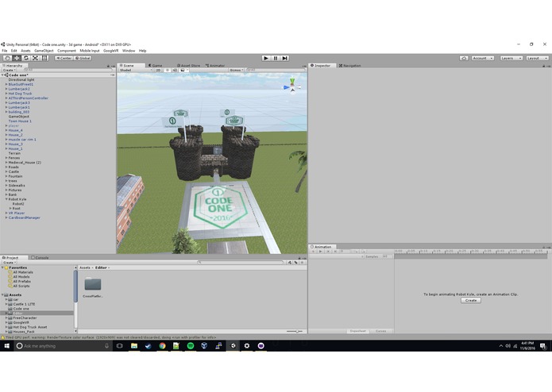Switch to the Animator tab
Viewport: 552px width, 392px height.
[215, 65]
